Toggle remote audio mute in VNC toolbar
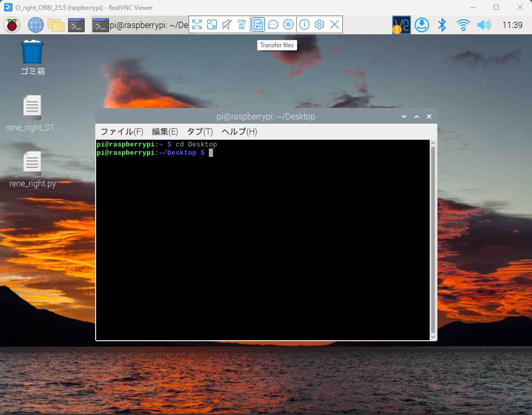 (227, 24)
